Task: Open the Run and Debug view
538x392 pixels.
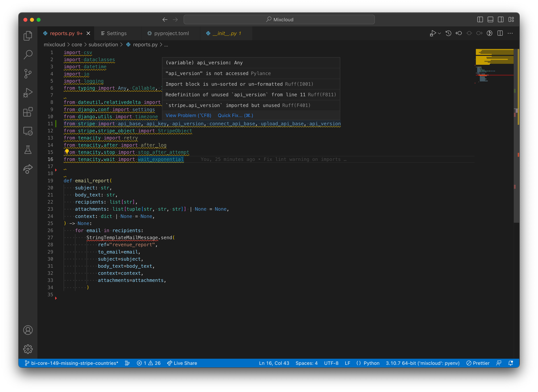Action: (28, 93)
